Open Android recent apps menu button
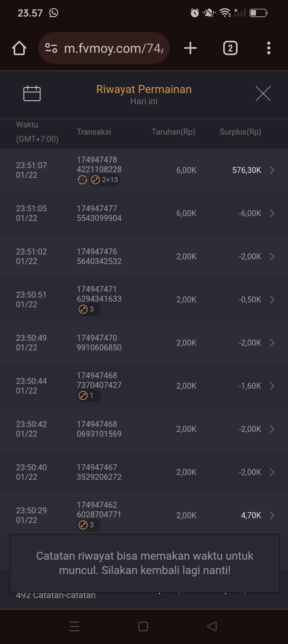 74,626
